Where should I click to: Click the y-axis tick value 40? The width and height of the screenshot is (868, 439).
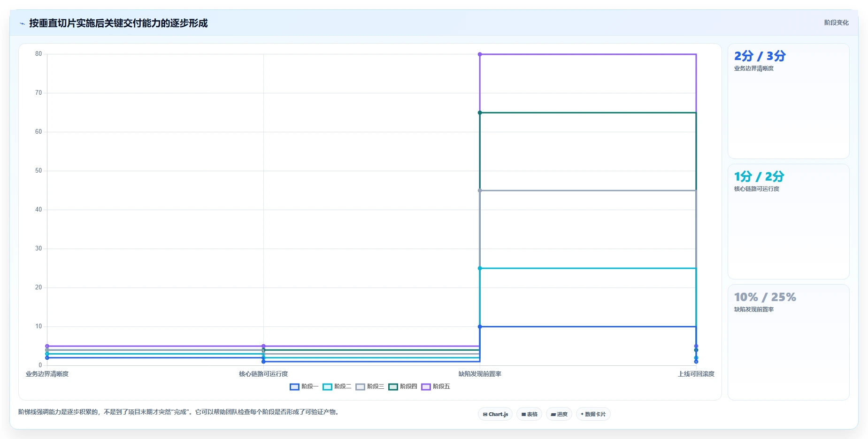coord(38,210)
